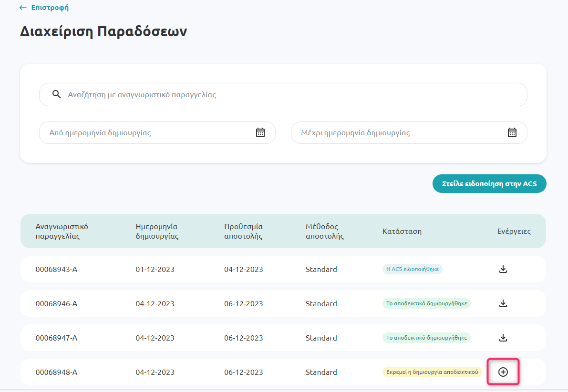This screenshot has width=568, height=392.
Task: Click Standard shipping method of order 00068948-A
Action: [321, 372]
